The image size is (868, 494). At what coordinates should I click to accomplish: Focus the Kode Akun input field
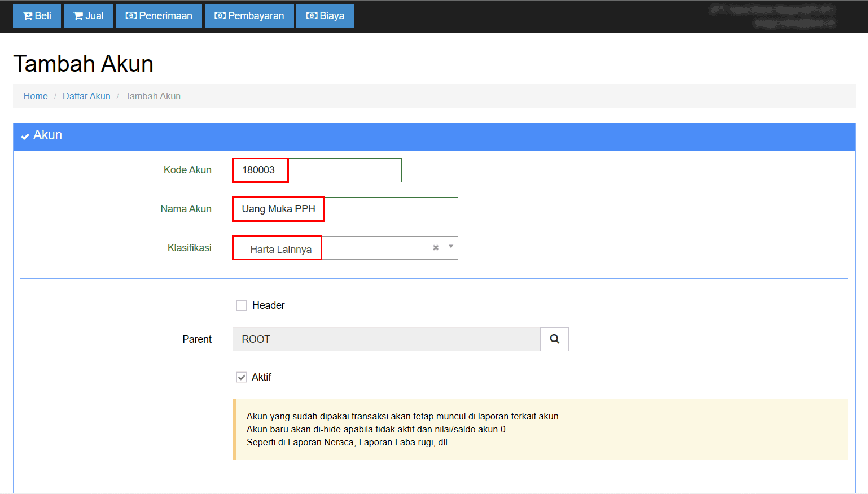pos(317,170)
